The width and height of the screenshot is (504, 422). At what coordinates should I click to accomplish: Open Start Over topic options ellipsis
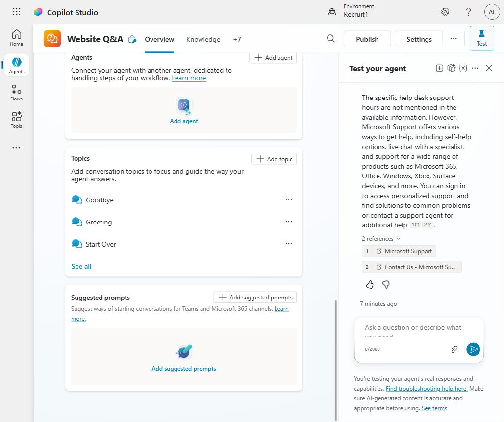point(289,244)
